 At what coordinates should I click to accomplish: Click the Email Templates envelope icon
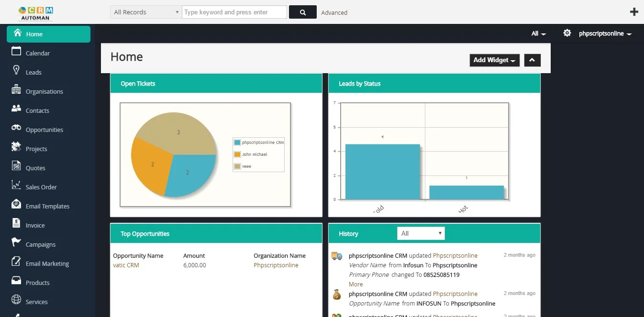(16, 204)
